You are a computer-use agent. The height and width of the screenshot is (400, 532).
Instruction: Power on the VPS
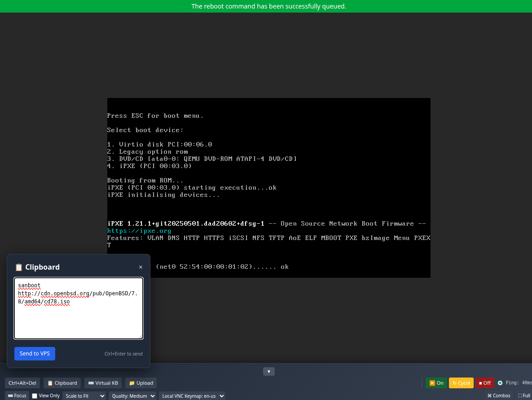(436, 383)
